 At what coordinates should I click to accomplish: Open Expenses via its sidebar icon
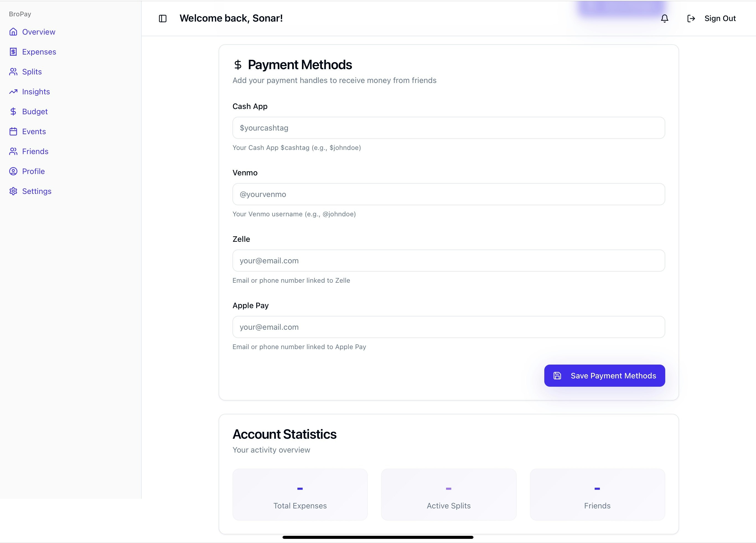pos(13,52)
